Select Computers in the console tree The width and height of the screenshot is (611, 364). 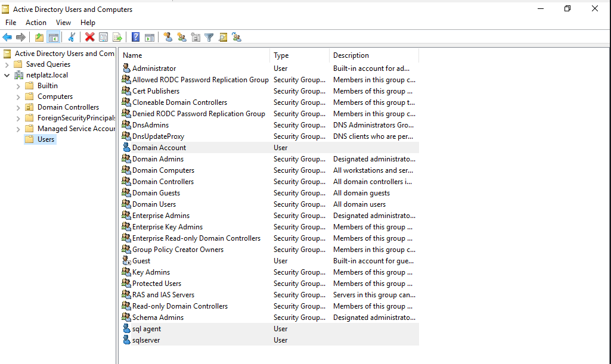(x=55, y=97)
